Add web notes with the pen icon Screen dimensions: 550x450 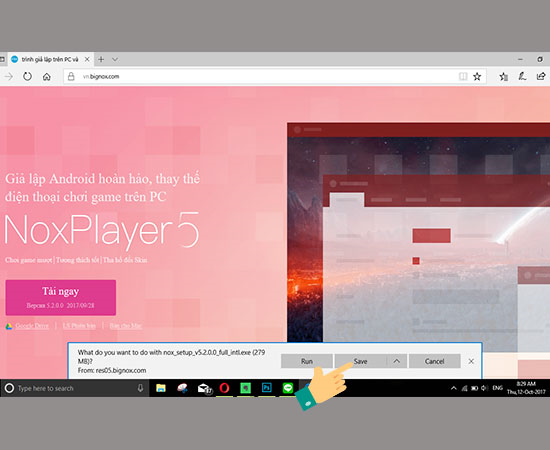pyautogui.click(x=522, y=76)
